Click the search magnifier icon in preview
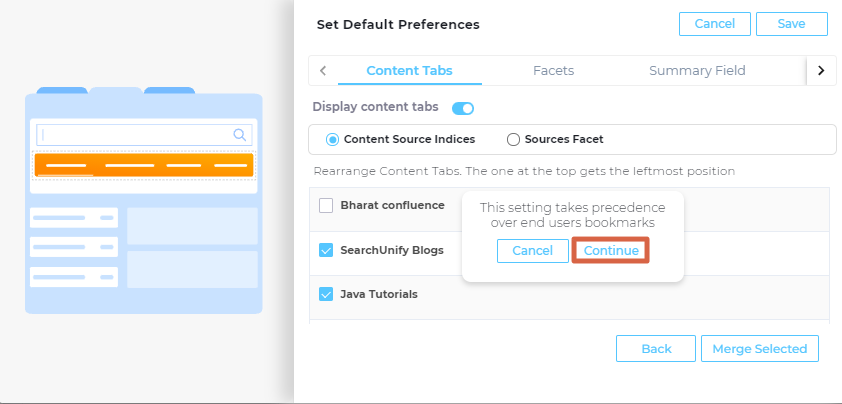Image resolution: width=842 pixels, height=404 pixels. coord(240,134)
